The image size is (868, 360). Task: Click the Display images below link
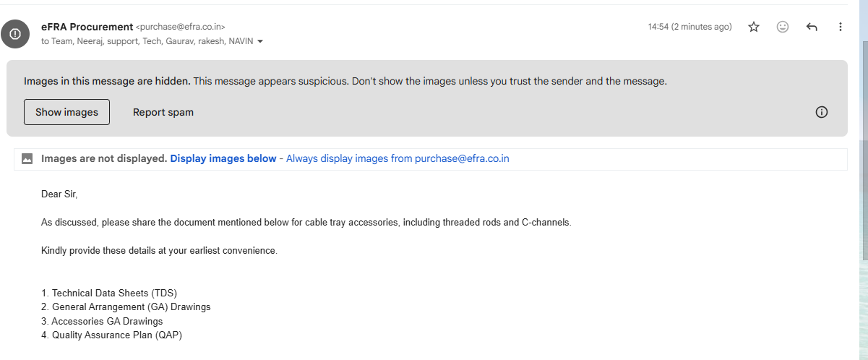coord(223,158)
